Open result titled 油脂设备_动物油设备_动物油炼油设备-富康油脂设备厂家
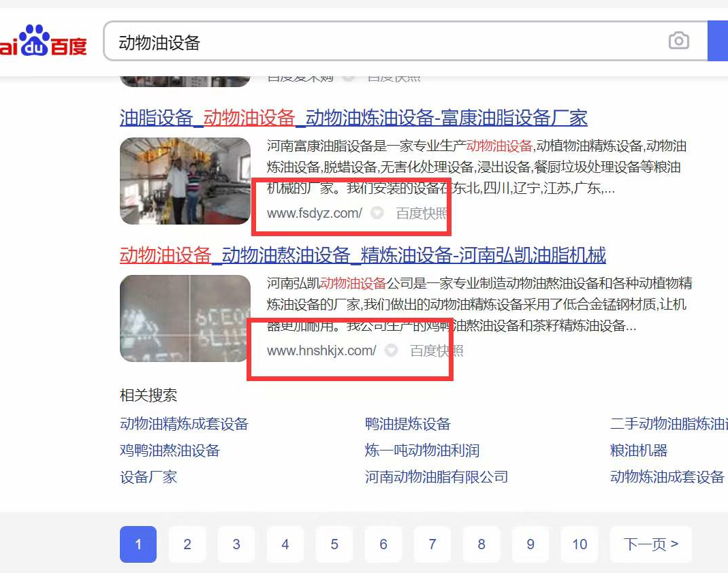The image size is (728, 573). pos(354,118)
